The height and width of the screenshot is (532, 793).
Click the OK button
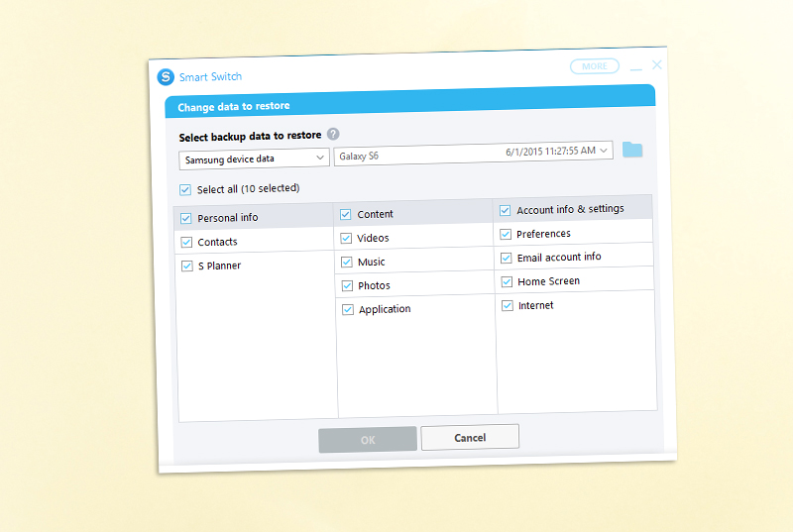click(x=368, y=440)
